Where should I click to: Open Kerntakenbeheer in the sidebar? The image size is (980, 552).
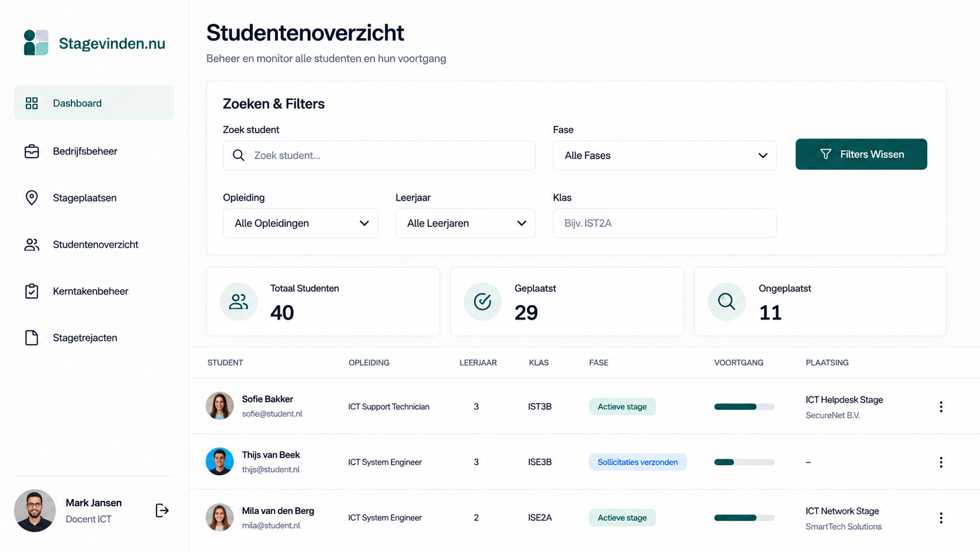[x=94, y=291]
